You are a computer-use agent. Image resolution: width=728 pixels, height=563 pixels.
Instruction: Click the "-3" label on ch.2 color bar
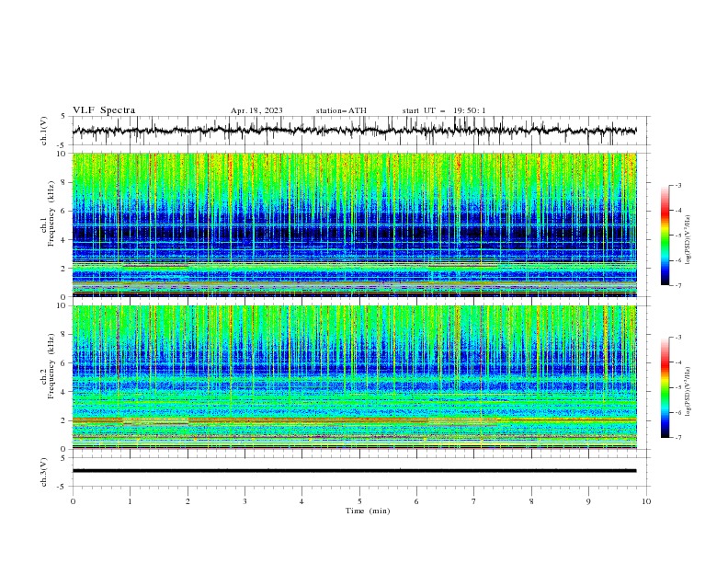678,338
